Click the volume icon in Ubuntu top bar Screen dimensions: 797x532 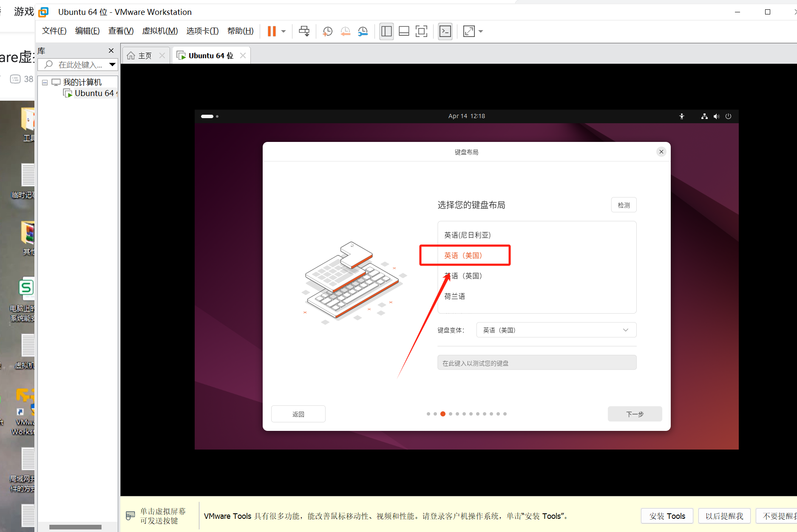coord(716,116)
